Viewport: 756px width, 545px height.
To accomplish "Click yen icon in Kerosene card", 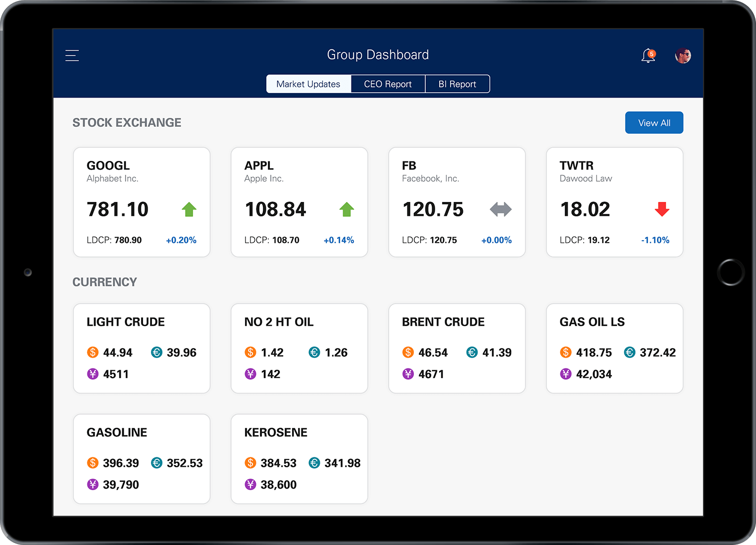I will click(251, 484).
